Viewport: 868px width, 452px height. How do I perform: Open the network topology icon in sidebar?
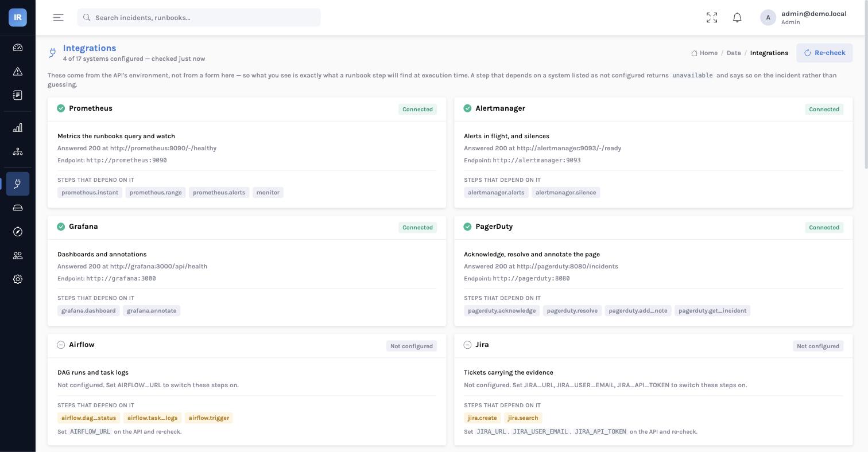tap(18, 151)
